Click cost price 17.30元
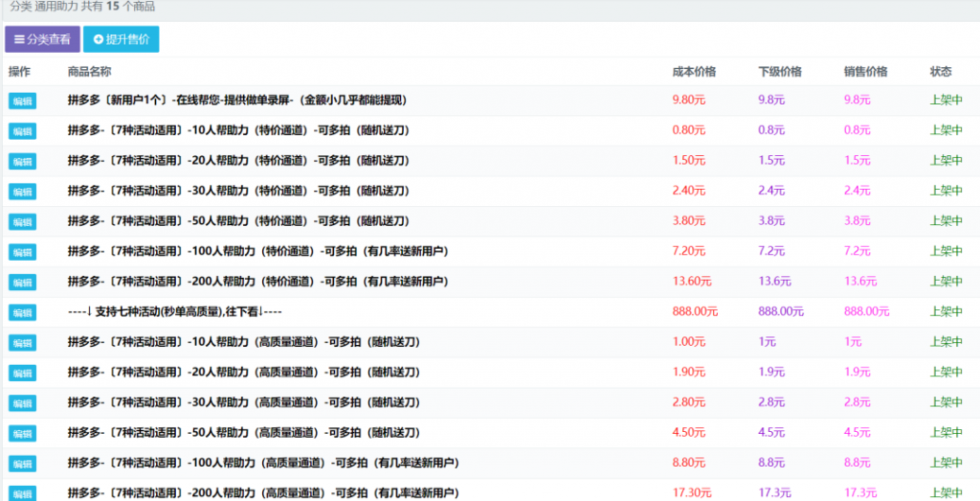 pyautogui.click(x=692, y=493)
